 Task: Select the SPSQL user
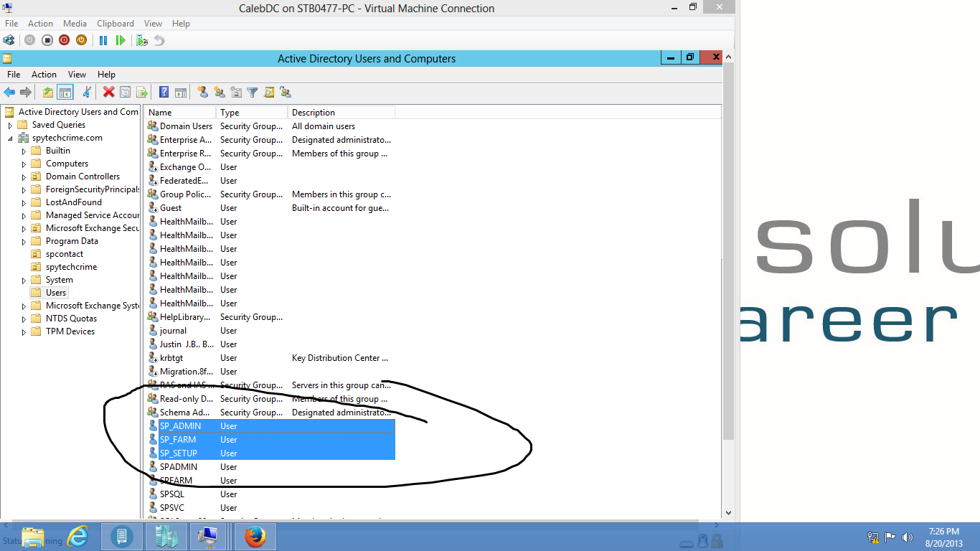[172, 494]
